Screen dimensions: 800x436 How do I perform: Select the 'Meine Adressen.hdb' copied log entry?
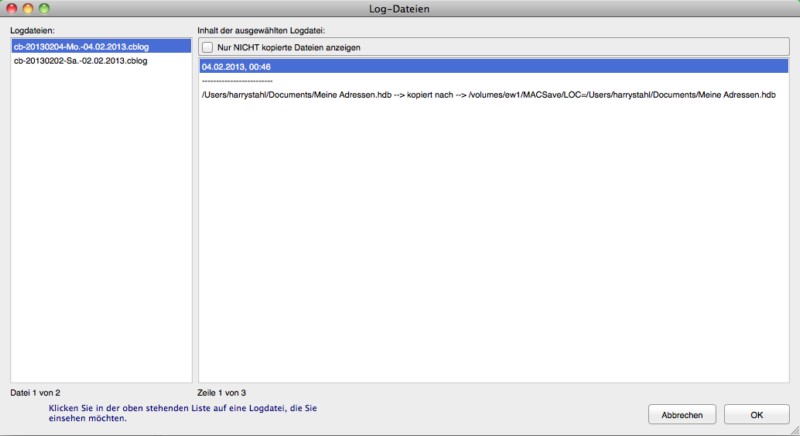coord(488,94)
